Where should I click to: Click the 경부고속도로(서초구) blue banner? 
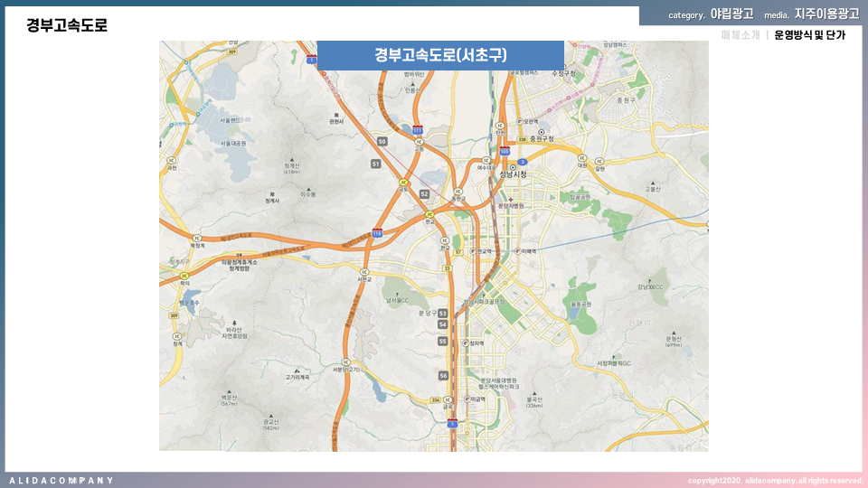pyautogui.click(x=441, y=55)
